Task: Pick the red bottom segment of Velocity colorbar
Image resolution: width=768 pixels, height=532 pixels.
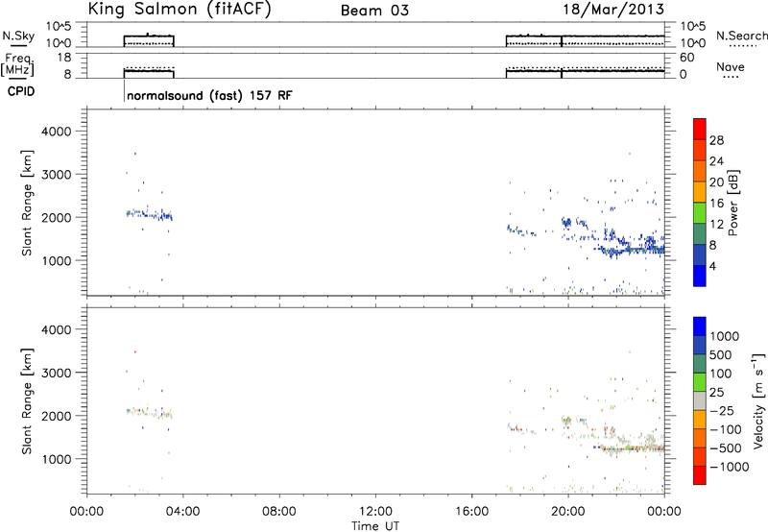Action: coord(700,475)
